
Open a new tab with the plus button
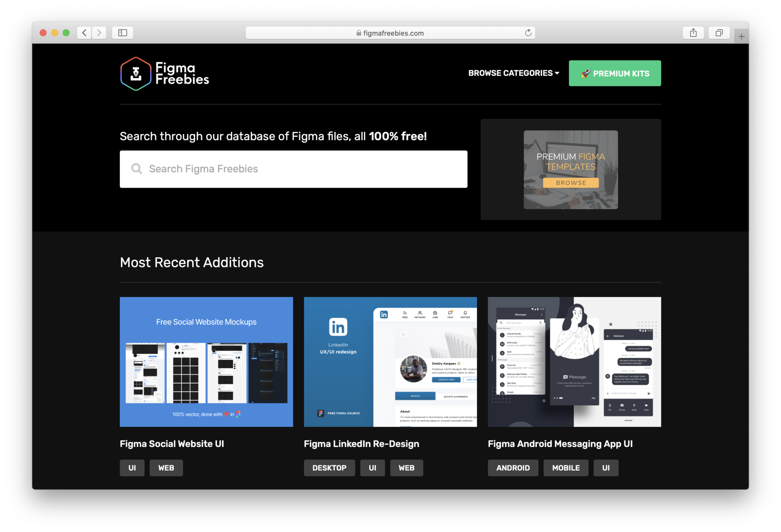(x=741, y=37)
